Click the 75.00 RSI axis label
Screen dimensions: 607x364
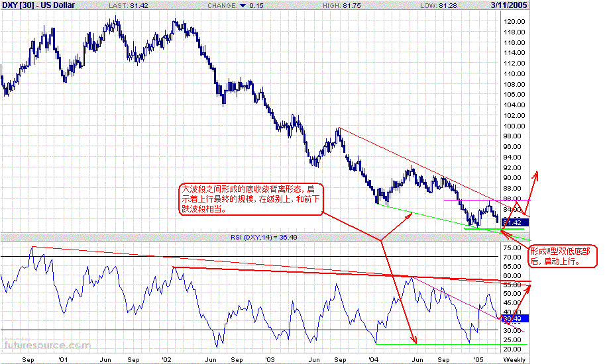tap(512, 248)
